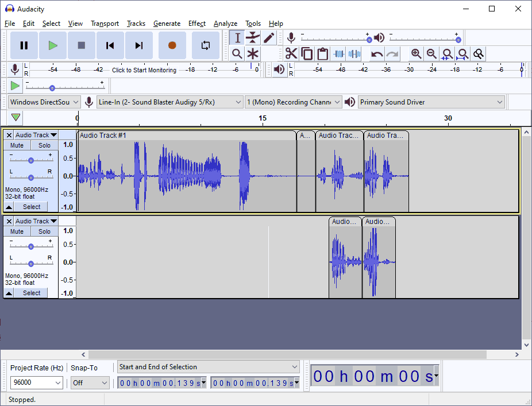Open the File menu

10,24
